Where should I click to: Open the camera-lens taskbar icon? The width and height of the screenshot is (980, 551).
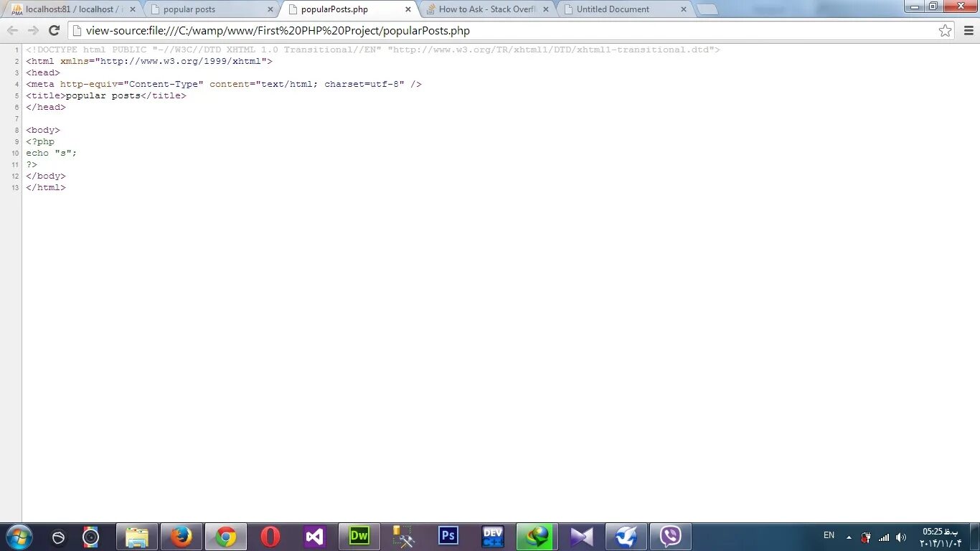90,537
